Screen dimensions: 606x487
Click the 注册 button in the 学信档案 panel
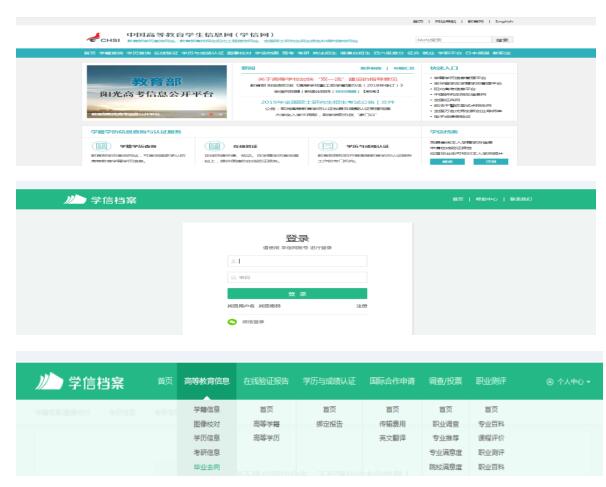pos(491,162)
